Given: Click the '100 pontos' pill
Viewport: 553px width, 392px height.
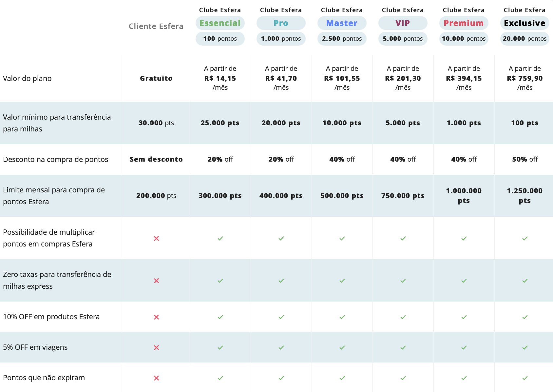Looking at the screenshot, I should [220, 39].
